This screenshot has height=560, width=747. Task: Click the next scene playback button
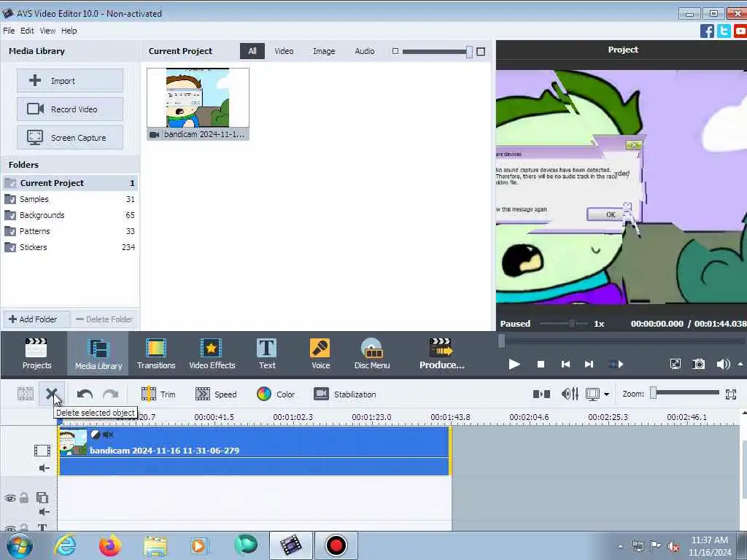616,365
